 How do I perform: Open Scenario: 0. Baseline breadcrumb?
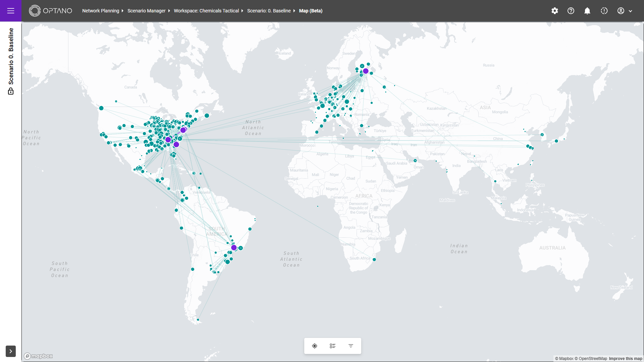[269, 11]
